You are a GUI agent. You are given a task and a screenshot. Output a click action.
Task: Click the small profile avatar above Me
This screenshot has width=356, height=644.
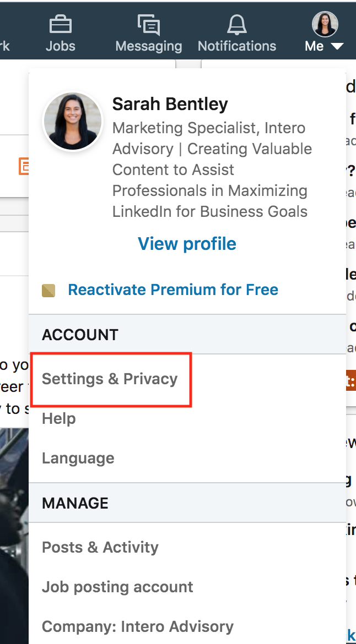(x=325, y=24)
